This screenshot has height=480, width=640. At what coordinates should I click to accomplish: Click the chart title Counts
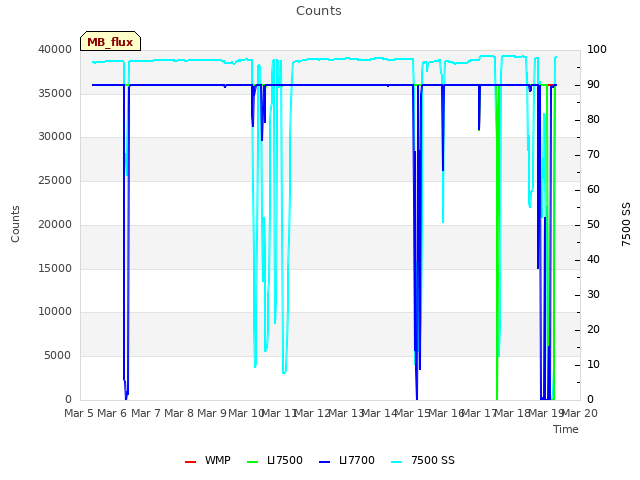(319, 11)
